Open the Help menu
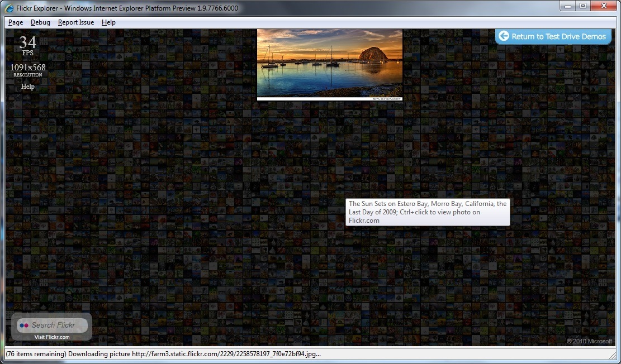621x364 pixels. (x=108, y=22)
